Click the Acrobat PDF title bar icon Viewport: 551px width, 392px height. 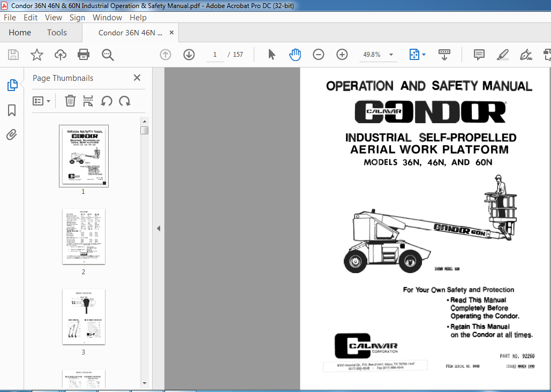click(x=4, y=5)
